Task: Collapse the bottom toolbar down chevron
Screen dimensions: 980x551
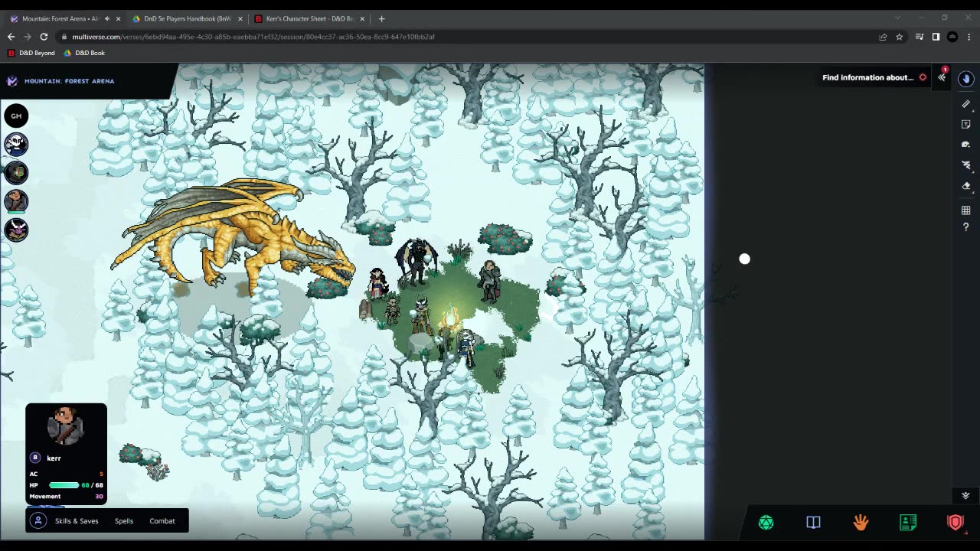Action: coord(965,496)
